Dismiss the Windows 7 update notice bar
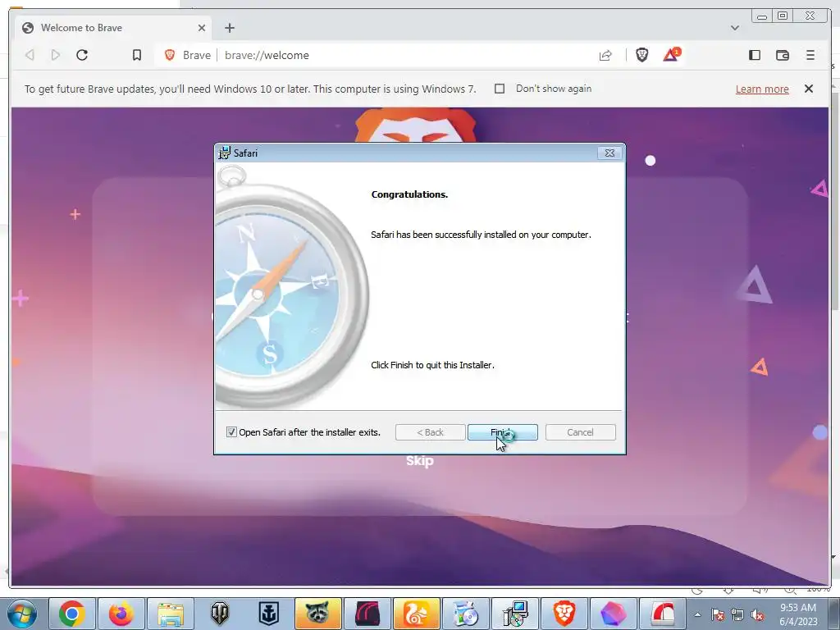 click(x=809, y=89)
